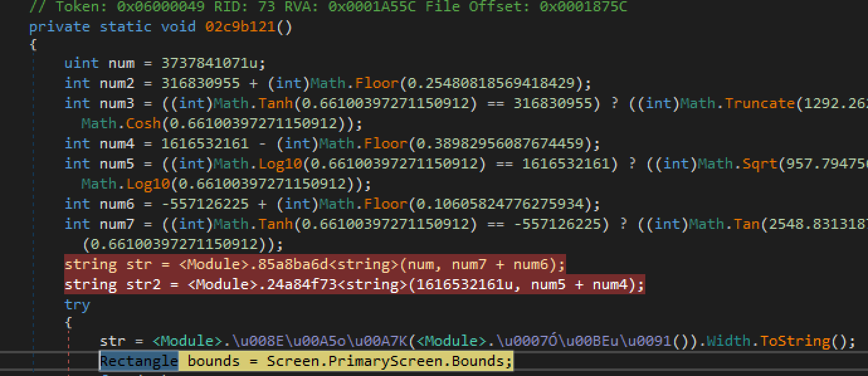The width and height of the screenshot is (868, 376).
Task: Click the private keyword in the method signature
Action: 60,27
